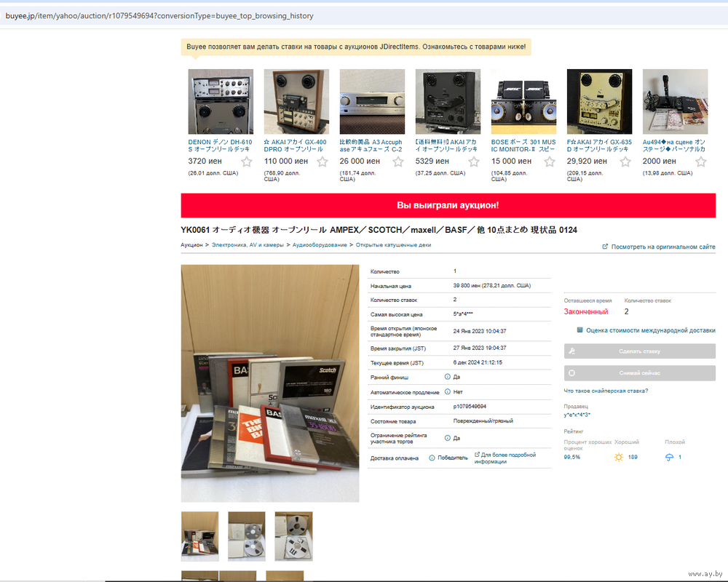
Task: Favorite the 2000 иен Au494 item star
Action: coord(701,162)
